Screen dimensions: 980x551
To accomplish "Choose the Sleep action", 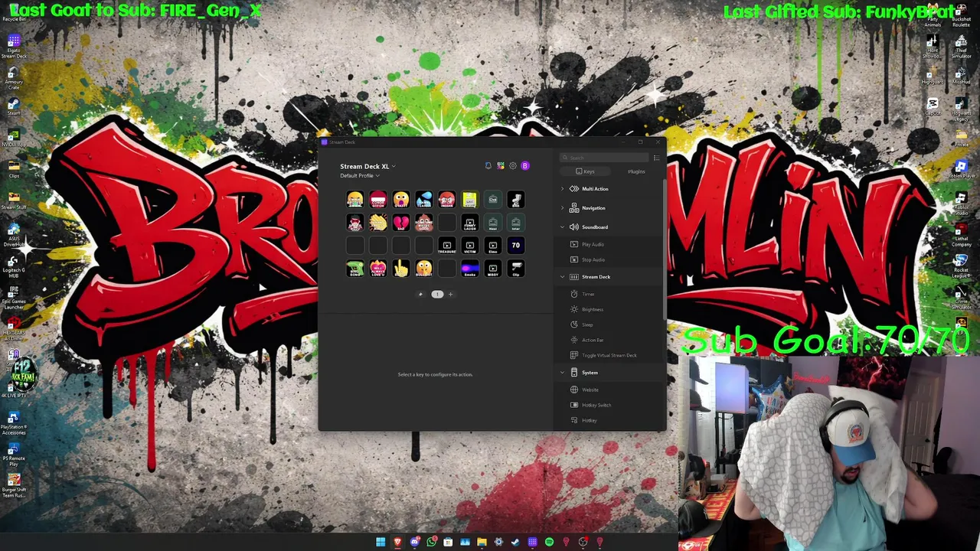I will (x=587, y=324).
